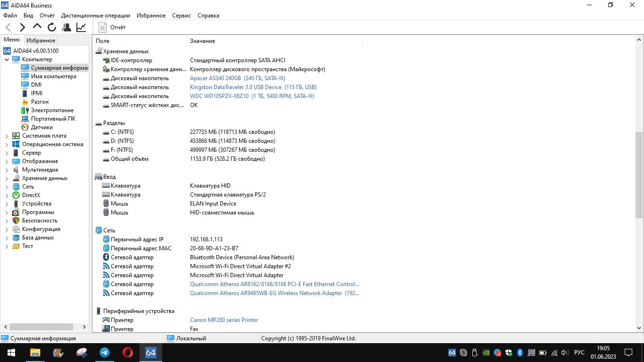Click the Отчёт report toolbar button
The height and width of the screenshot is (362, 644).
112,27
